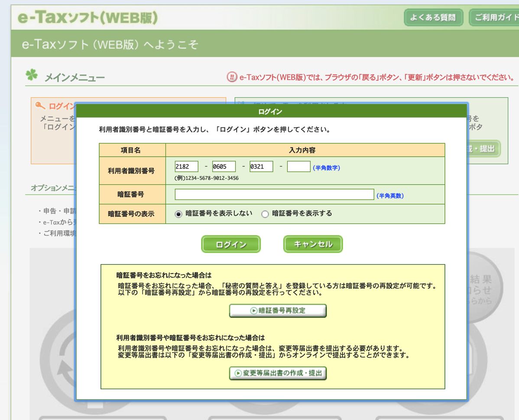Click the e-Taxソフト(WEB版)へようこそ banner title
Viewport: 519px width, 420px height.
pyautogui.click(x=110, y=44)
